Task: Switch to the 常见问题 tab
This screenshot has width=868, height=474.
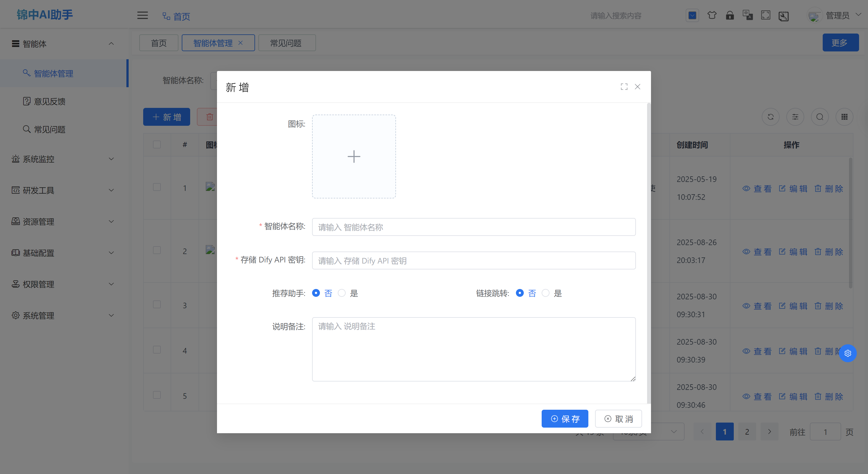Action: point(286,43)
